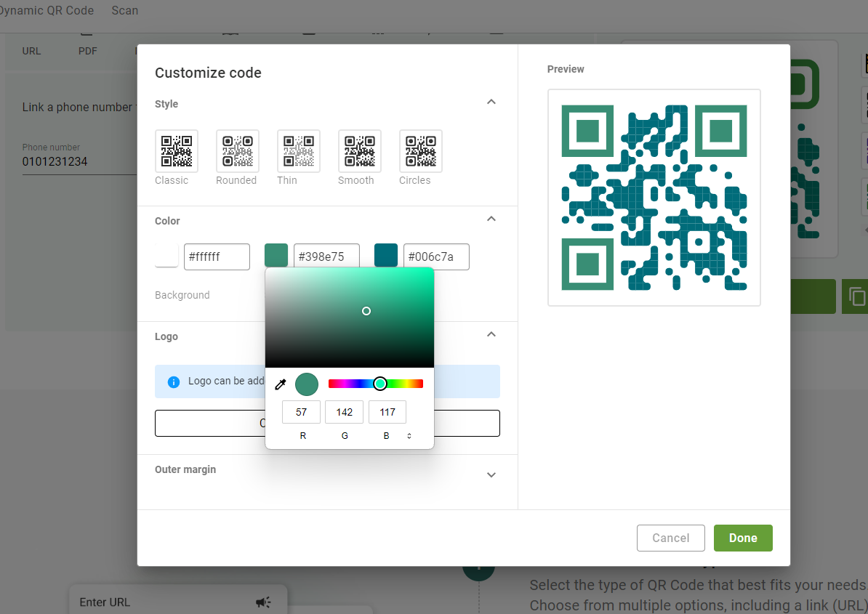This screenshot has width=868, height=614.
Task: Click the Done button
Action: [743, 538]
